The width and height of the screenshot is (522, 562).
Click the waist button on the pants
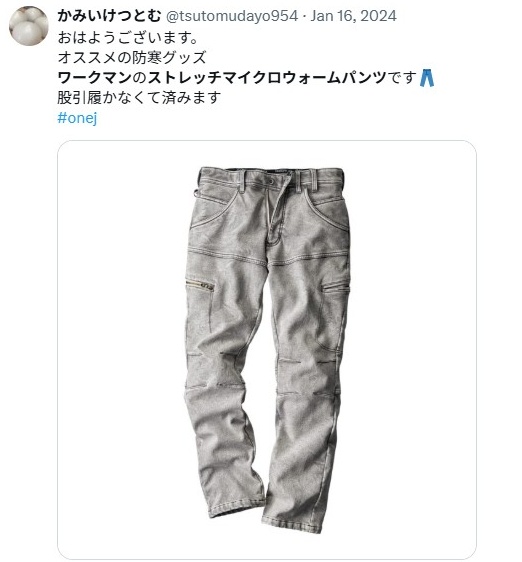(271, 182)
